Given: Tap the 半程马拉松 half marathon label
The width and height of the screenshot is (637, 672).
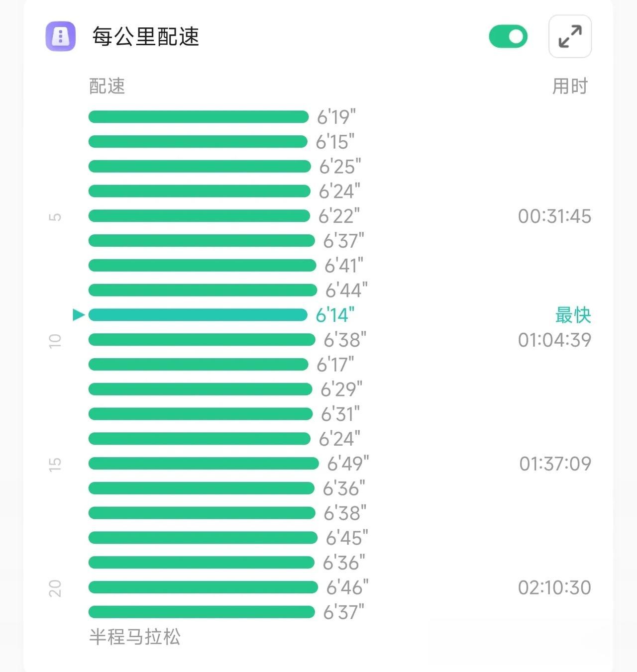Looking at the screenshot, I should pos(135,637).
